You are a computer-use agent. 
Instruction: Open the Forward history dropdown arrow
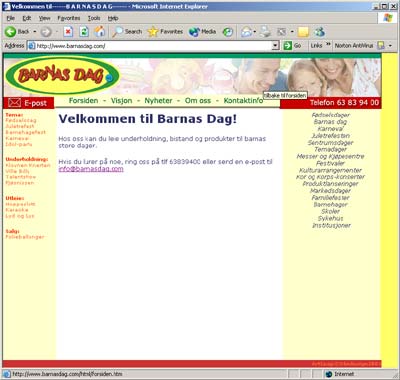(56, 32)
